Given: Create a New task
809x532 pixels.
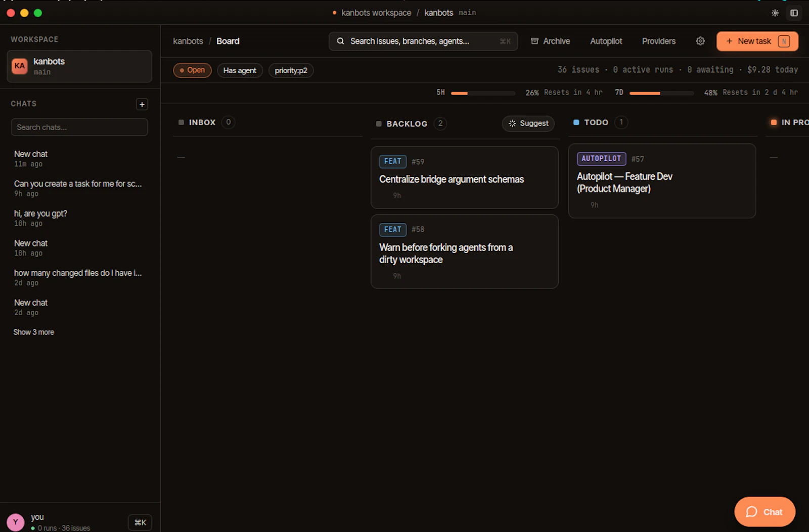Looking at the screenshot, I should (757, 41).
